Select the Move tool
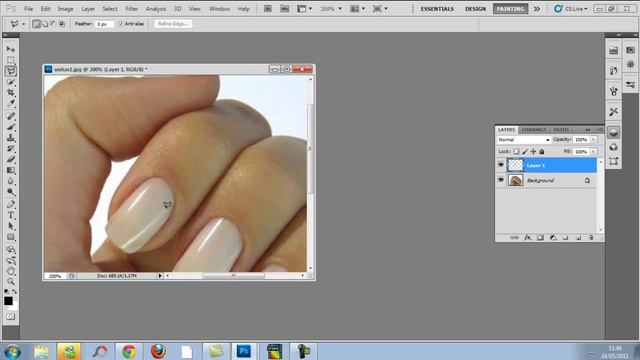 [x=11, y=49]
